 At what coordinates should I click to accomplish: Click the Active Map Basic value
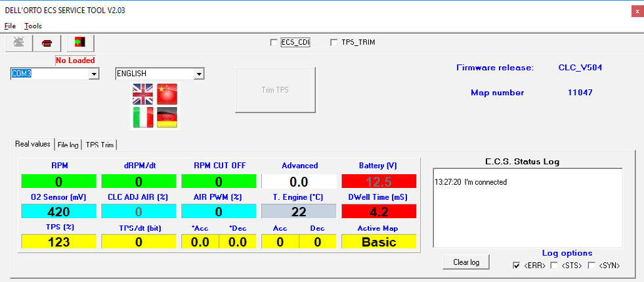(379, 242)
